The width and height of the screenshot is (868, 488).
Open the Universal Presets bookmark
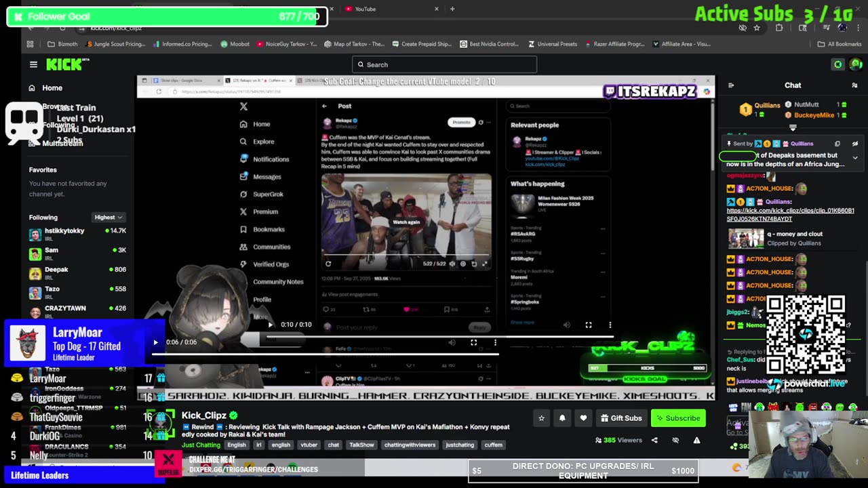[552, 44]
